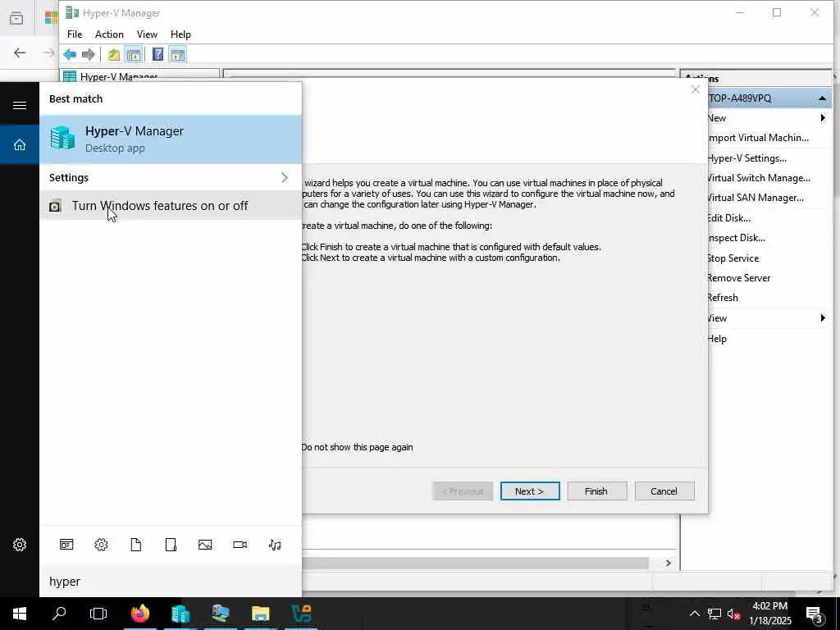Click Stop Service in Actions pane

tap(733, 258)
